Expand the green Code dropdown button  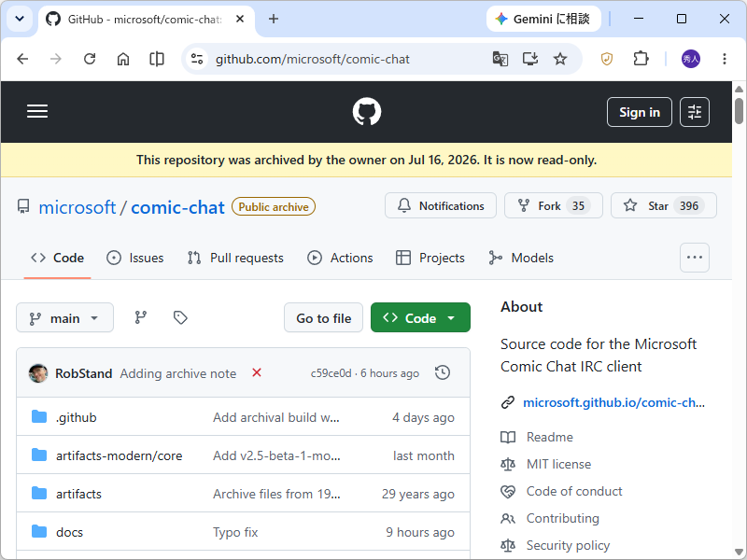coord(420,317)
